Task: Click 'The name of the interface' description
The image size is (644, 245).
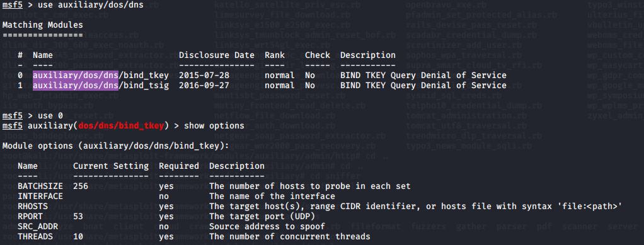Action: point(272,196)
